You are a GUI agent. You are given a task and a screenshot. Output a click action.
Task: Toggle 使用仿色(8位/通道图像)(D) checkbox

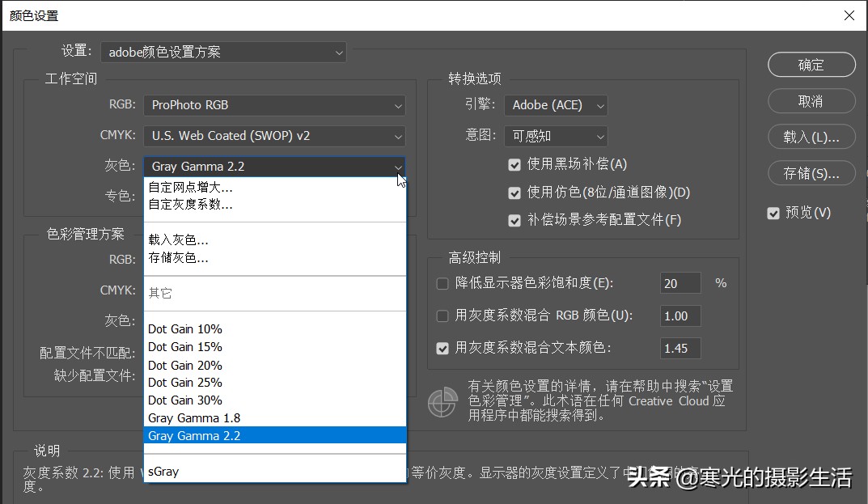[514, 193]
